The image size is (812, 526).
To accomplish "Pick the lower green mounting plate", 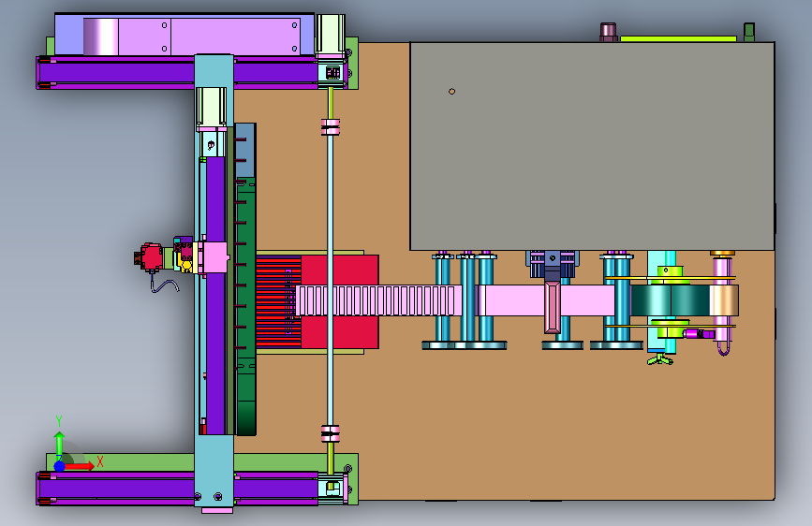I will point(202,461).
